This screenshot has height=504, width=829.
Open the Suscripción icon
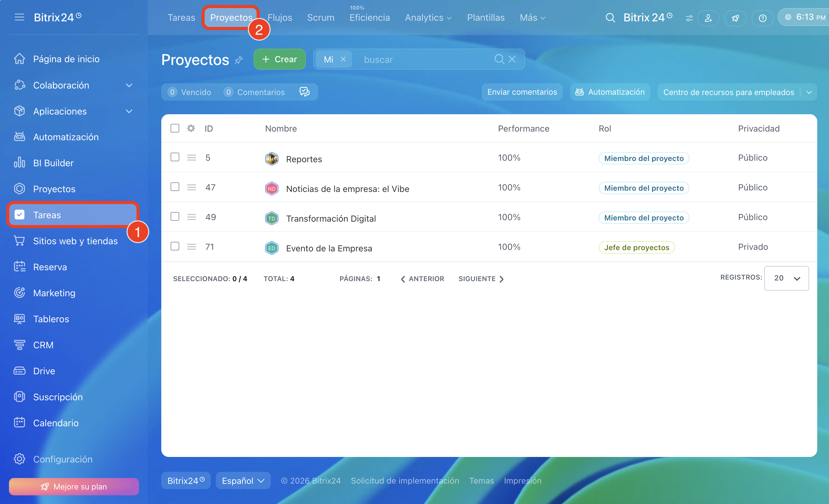(20, 397)
